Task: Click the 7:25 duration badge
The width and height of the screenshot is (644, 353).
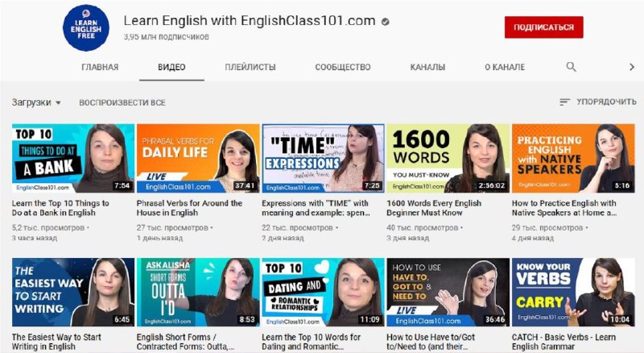Action: click(372, 185)
